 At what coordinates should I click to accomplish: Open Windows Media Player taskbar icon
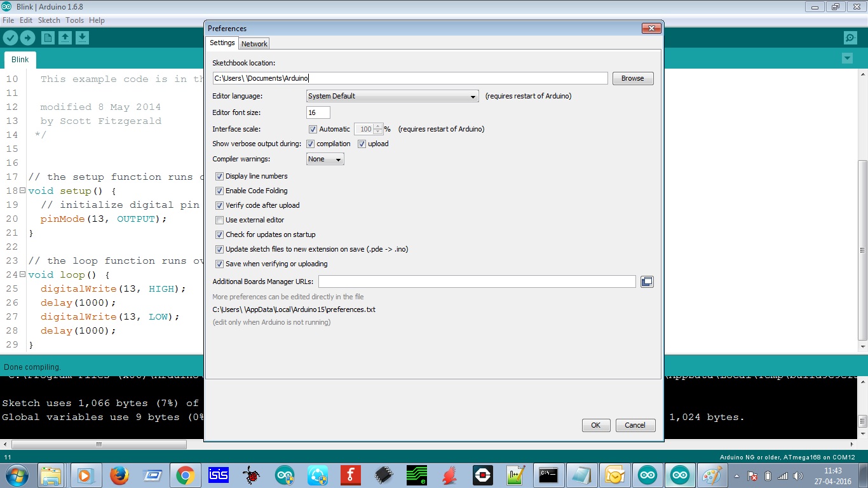click(85, 475)
